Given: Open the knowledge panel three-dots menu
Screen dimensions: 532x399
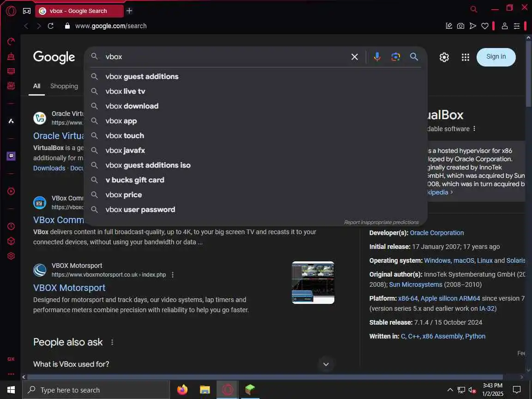Looking at the screenshot, I should coord(474,128).
